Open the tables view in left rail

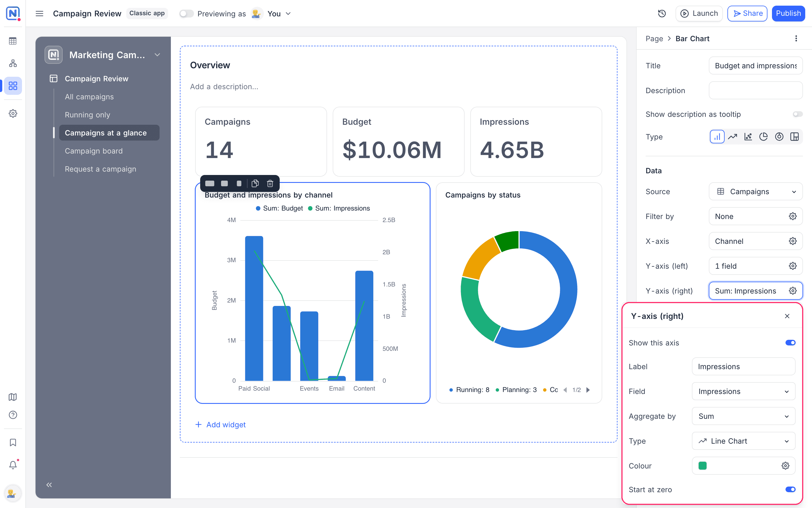pos(13,41)
